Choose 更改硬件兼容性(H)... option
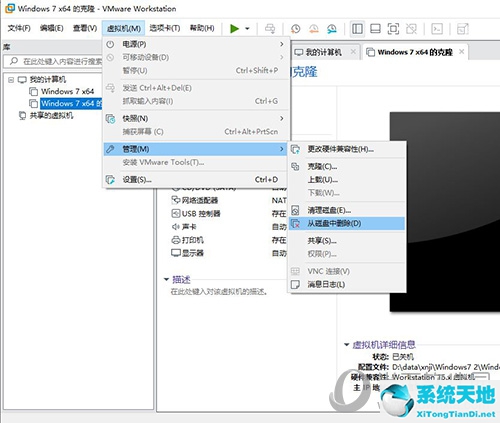Viewport: 500px width, 423px height. tap(347, 149)
